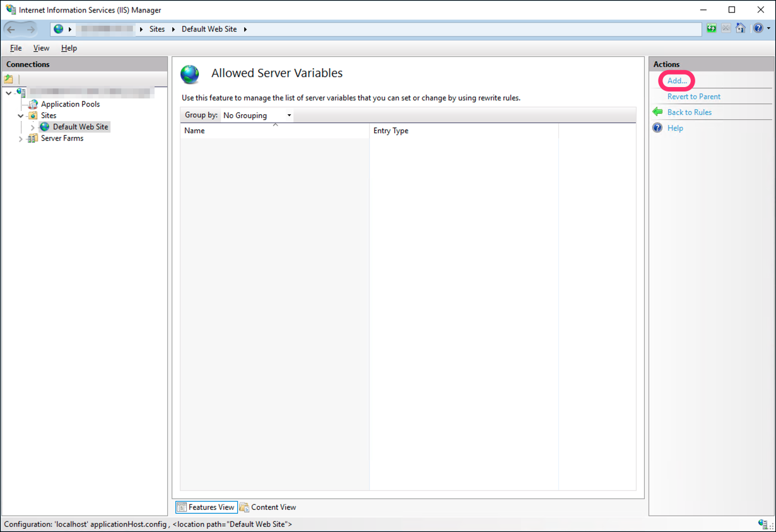This screenshot has width=776, height=532.
Task: Click the Revert to Parent link
Action: click(x=693, y=97)
